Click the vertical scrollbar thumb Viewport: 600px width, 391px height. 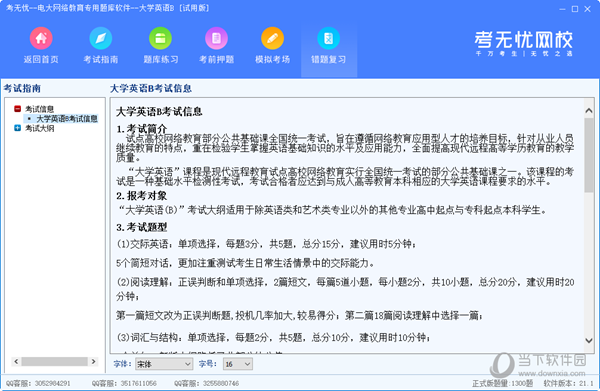(x=589, y=155)
